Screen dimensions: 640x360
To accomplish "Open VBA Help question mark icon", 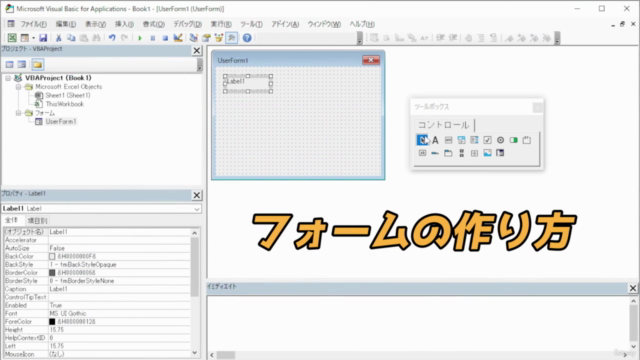I will [247, 38].
